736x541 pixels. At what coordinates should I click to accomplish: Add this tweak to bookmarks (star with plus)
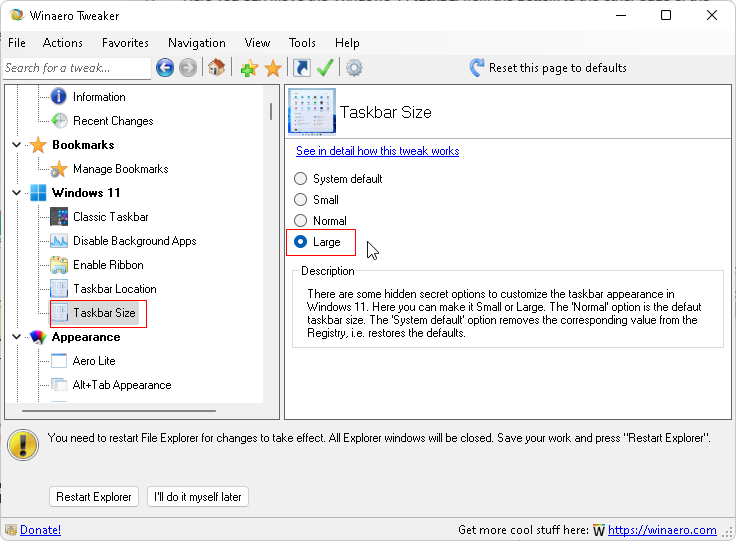pyautogui.click(x=249, y=68)
